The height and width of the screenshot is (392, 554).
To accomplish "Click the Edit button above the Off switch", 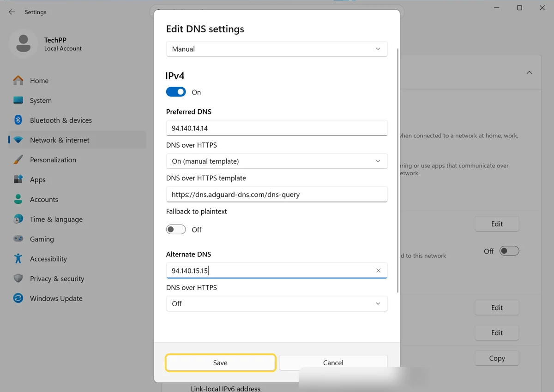I will (497, 224).
